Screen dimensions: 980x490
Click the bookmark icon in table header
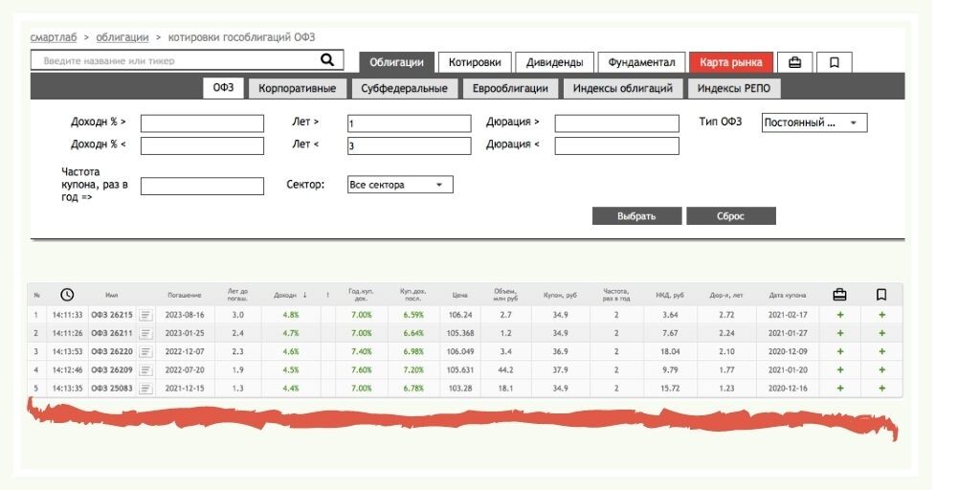pyautogui.click(x=881, y=295)
